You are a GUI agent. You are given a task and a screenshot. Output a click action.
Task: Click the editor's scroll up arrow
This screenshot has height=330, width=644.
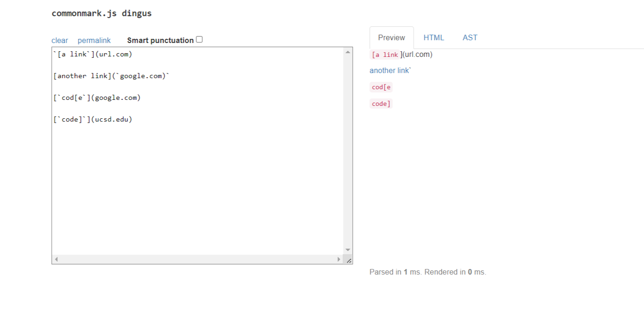(x=348, y=52)
